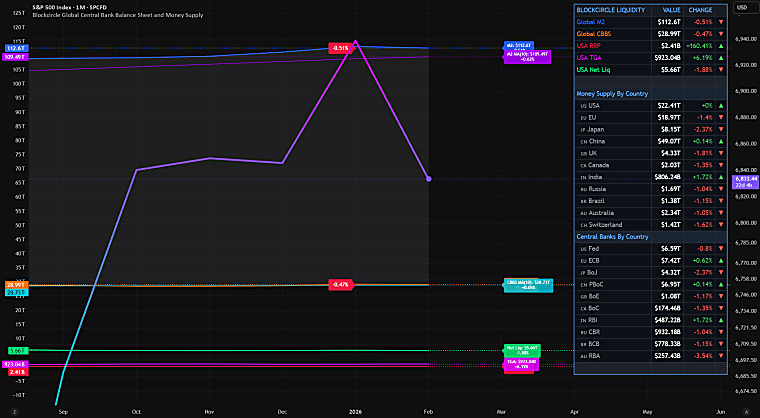Click the $49.07T China value
The image size is (760, 418).
click(x=669, y=142)
